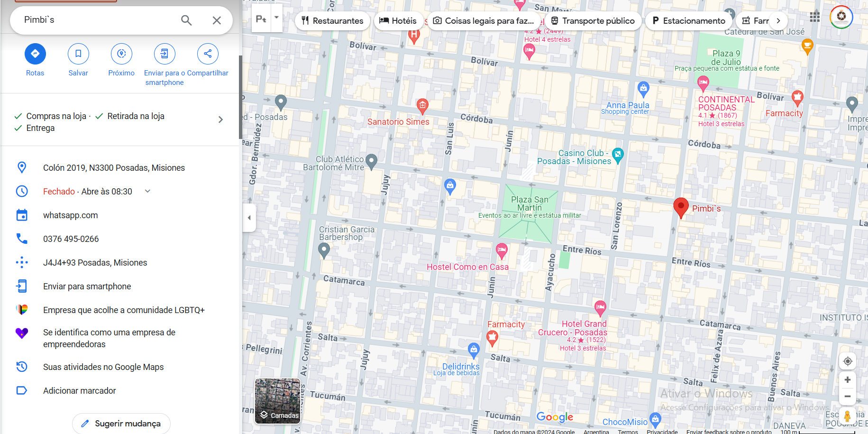Click phone number 0376 495-0266
Image resolution: width=868 pixels, height=434 pixels.
coord(71,239)
